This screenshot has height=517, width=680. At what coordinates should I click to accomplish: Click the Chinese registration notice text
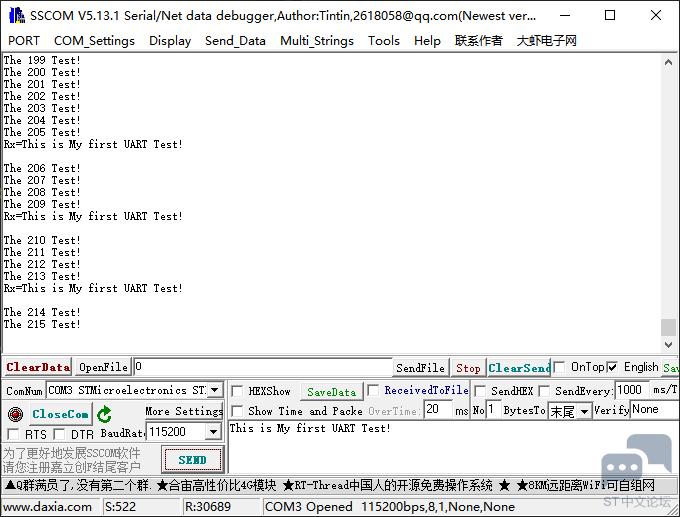click(x=72, y=460)
